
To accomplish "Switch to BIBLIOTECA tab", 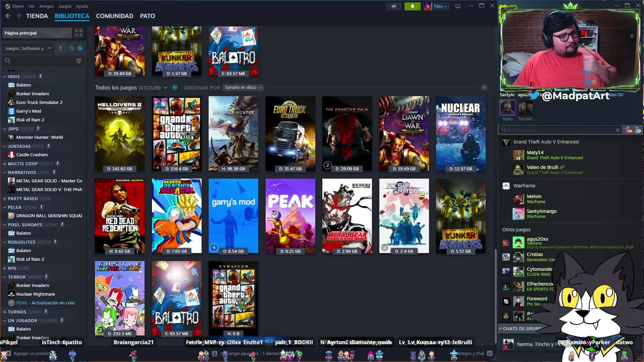I will pyautogui.click(x=72, y=16).
